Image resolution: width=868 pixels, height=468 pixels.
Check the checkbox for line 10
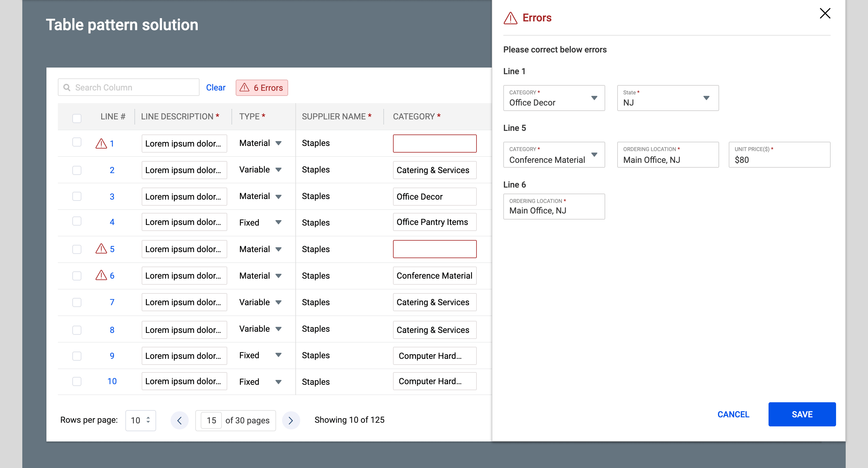click(x=77, y=381)
